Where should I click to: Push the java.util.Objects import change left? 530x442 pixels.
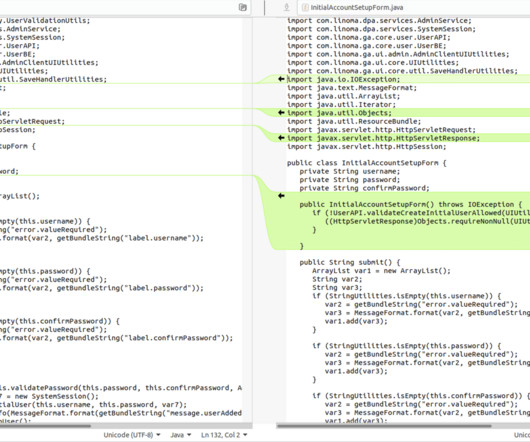point(281,113)
